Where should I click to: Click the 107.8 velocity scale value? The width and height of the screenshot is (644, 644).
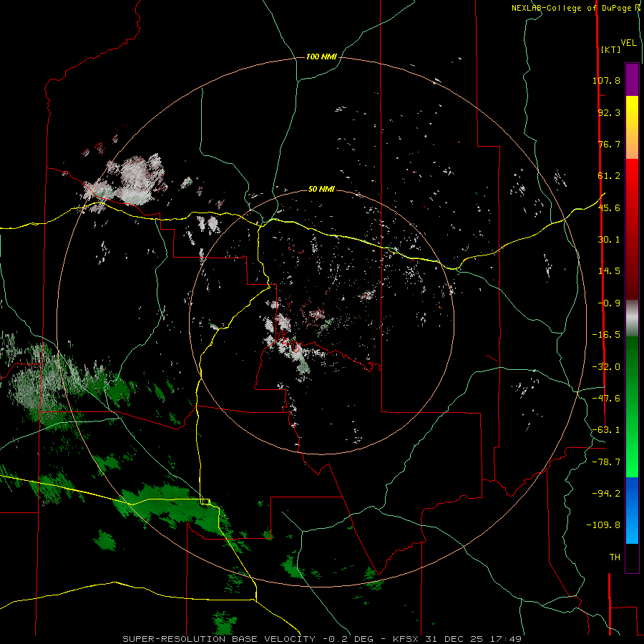[x=606, y=80]
